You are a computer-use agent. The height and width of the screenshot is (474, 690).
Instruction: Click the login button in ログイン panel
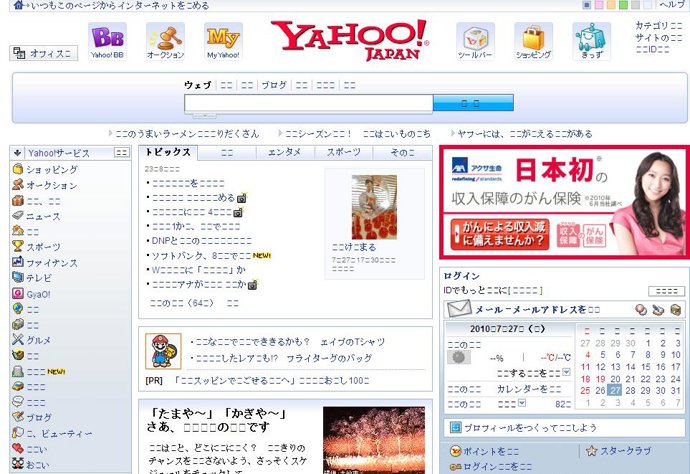tap(666, 291)
